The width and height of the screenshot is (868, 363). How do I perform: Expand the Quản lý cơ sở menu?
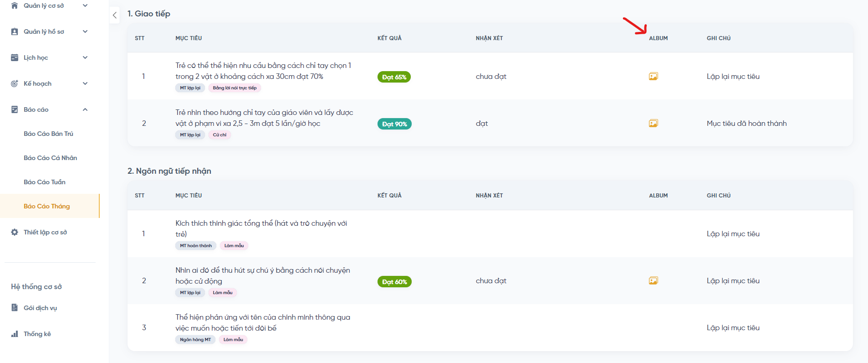(x=85, y=5)
